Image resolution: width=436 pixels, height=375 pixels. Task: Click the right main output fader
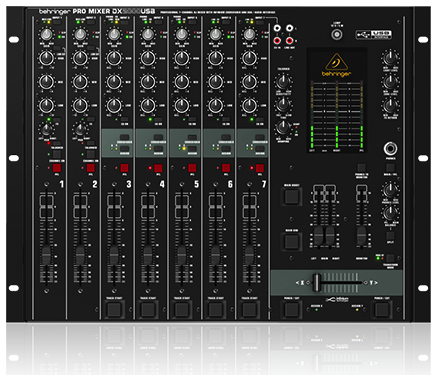click(x=330, y=236)
